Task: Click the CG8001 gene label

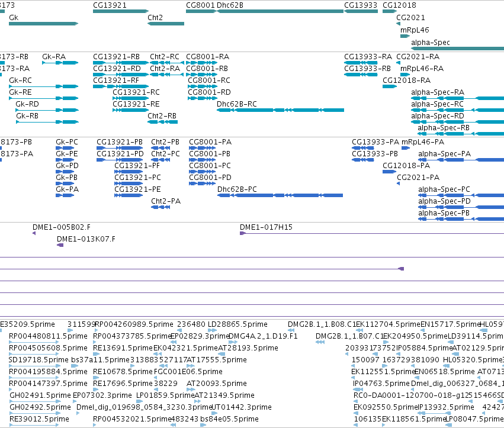Action: pyautogui.click(x=200, y=5)
